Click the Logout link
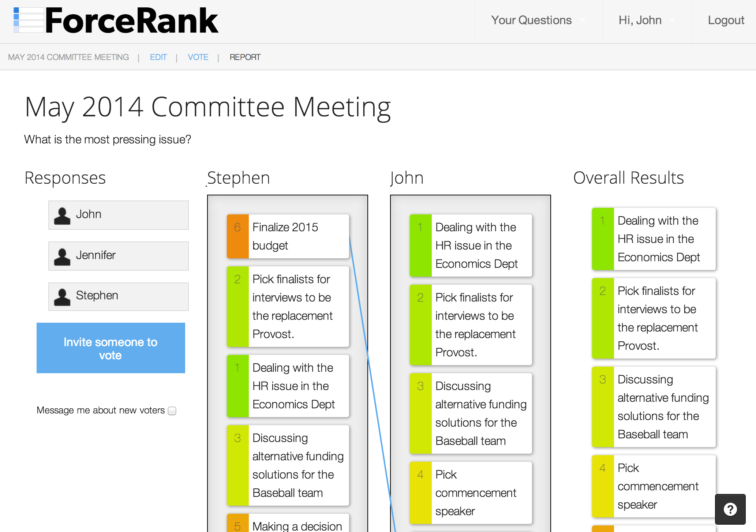Image resolution: width=756 pixels, height=532 pixels. pos(726,20)
